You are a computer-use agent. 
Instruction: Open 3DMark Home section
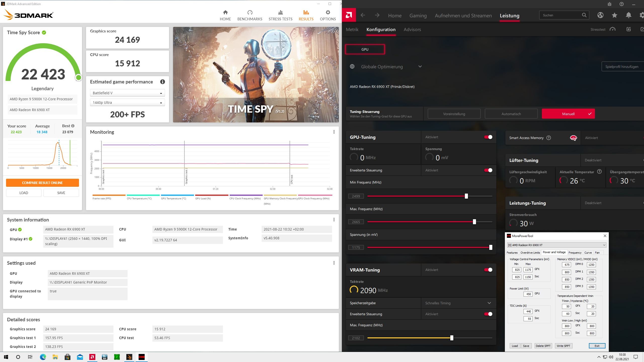click(225, 15)
